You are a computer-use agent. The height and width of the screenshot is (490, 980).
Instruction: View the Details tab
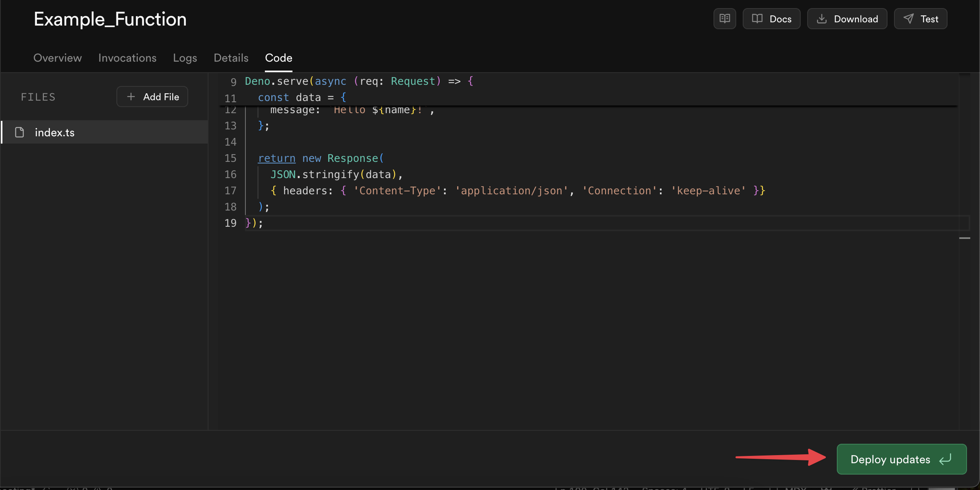coord(231,58)
